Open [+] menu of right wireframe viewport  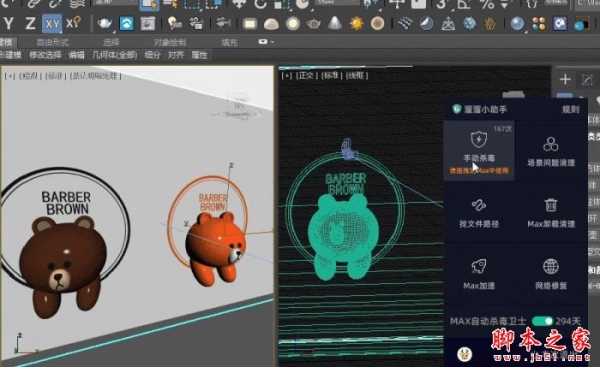[x=287, y=75]
